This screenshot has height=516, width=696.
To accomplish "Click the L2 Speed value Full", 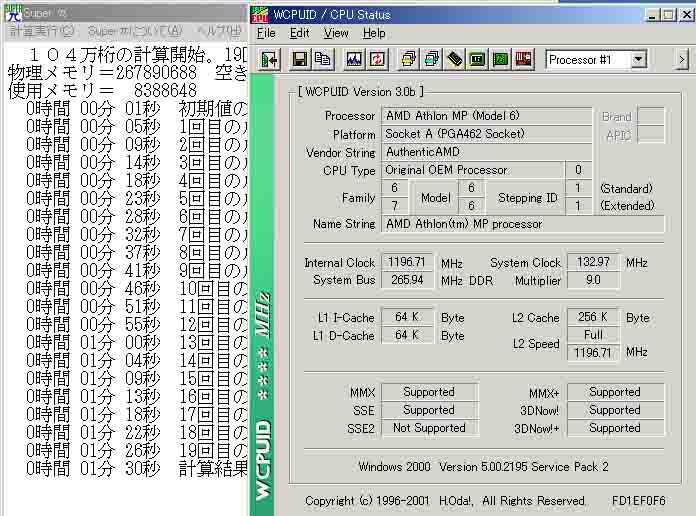I will click(593, 335).
